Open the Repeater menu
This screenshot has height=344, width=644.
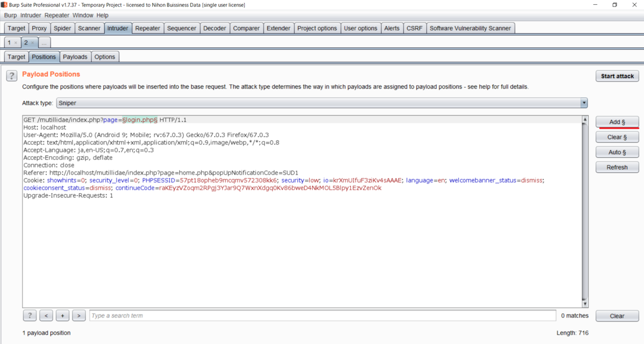pyautogui.click(x=57, y=16)
